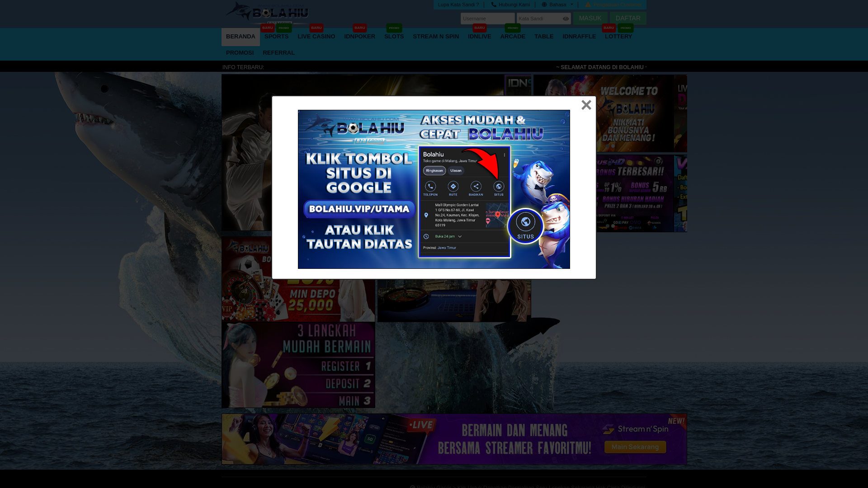This screenshot has height=488, width=868.
Task: Click the phone icon beside Hubungi Kami
Action: click(x=494, y=5)
